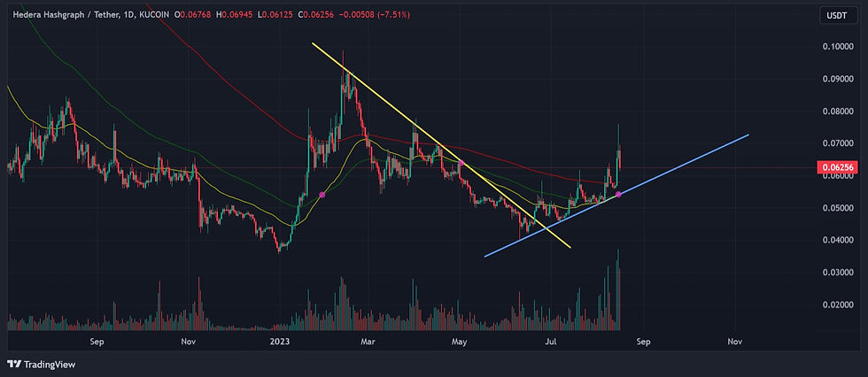The height and width of the screenshot is (377, 868).
Task: Select the magenta marker on the January rally
Action: coord(322,195)
